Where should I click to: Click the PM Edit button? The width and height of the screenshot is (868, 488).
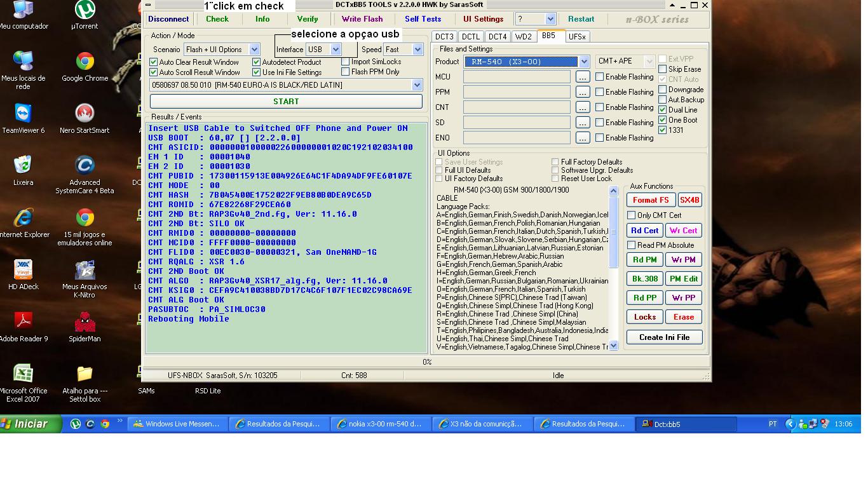click(684, 279)
